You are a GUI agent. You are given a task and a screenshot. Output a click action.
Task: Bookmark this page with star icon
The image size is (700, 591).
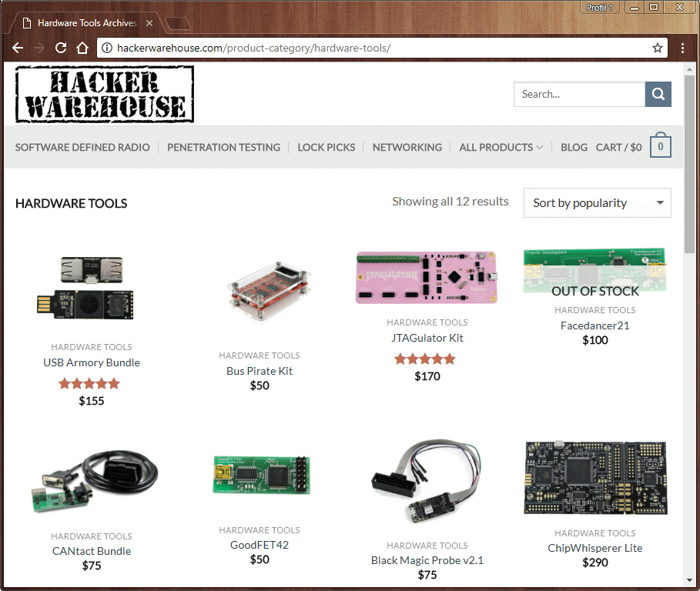657,48
